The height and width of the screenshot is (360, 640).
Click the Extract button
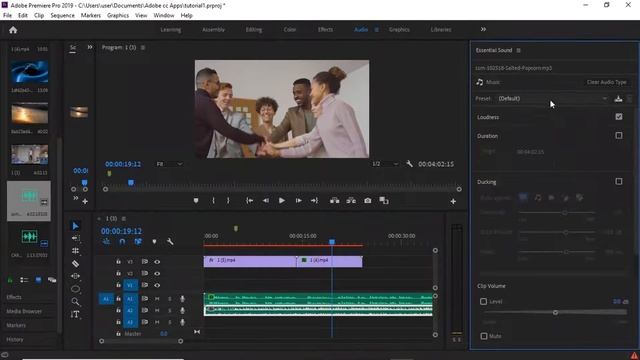(x=351, y=200)
